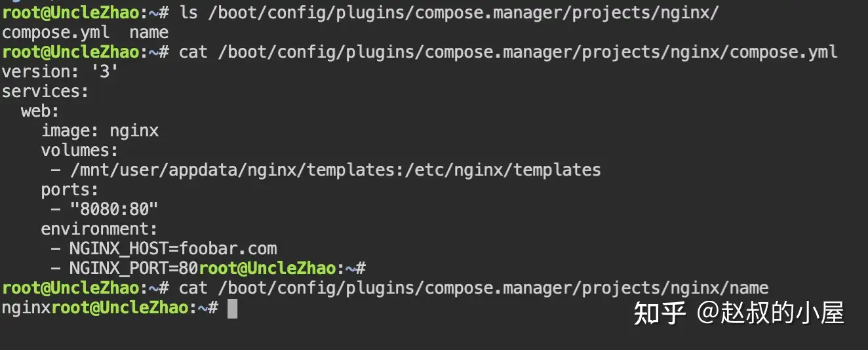Click the cat compose.yml command text
Screen dimensions: 868x350
tap(508, 52)
